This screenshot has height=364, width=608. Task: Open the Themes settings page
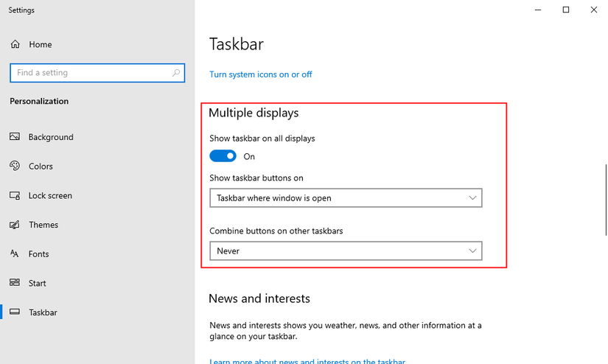(x=43, y=225)
